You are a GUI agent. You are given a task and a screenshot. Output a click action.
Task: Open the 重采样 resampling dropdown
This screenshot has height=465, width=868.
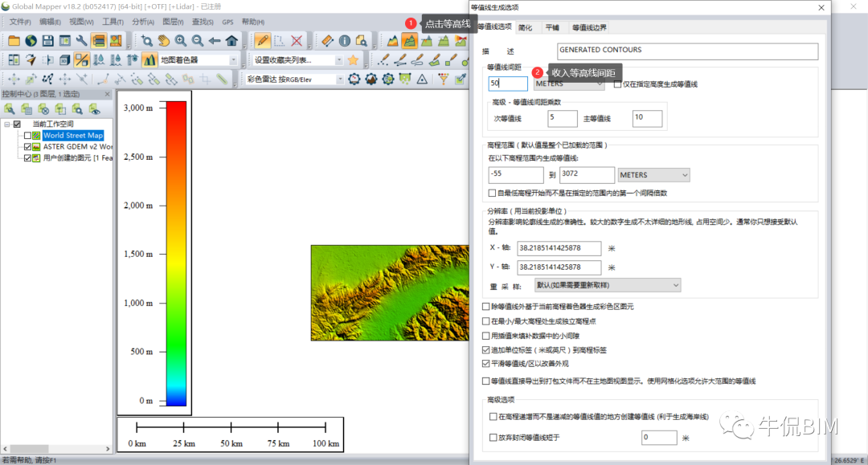click(x=608, y=285)
